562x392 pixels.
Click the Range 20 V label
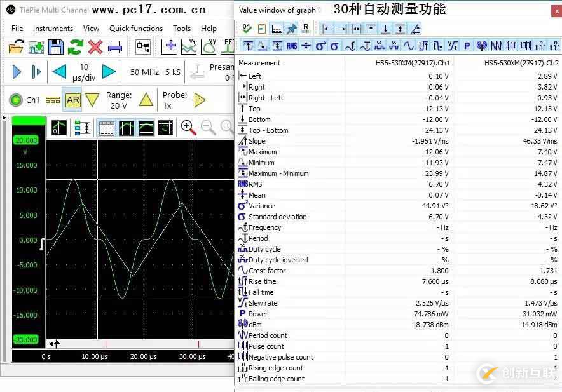coord(119,100)
